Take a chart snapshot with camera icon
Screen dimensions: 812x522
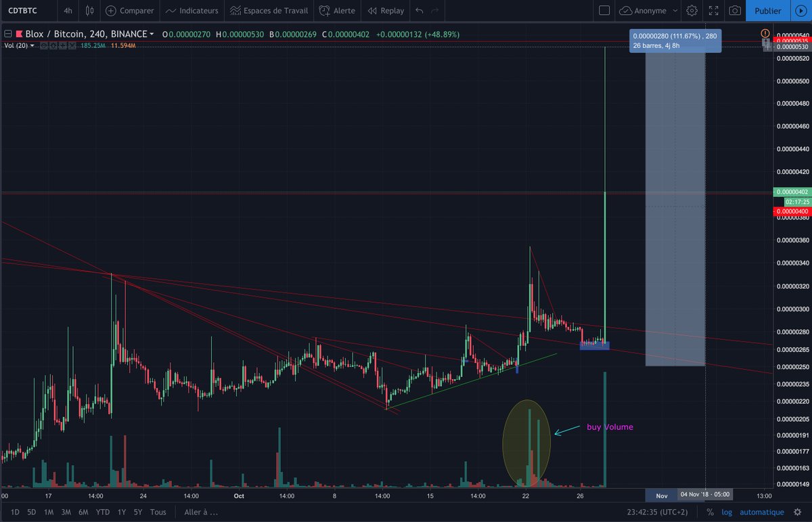point(734,11)
